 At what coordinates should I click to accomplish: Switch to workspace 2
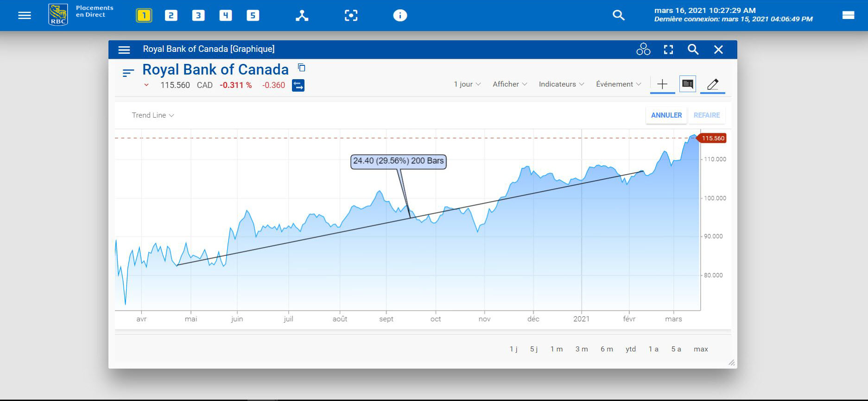pyautogui.click(x=171, y=15)
